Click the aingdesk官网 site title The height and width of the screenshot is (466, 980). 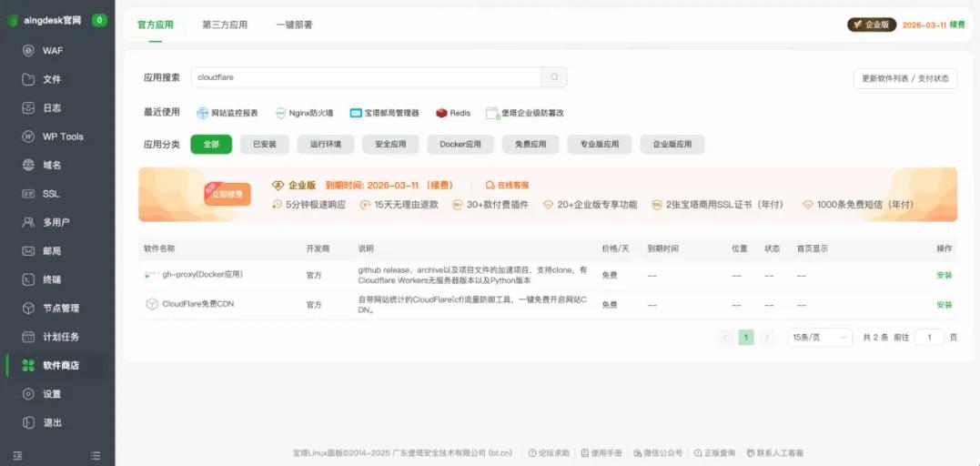coord(53,20)
